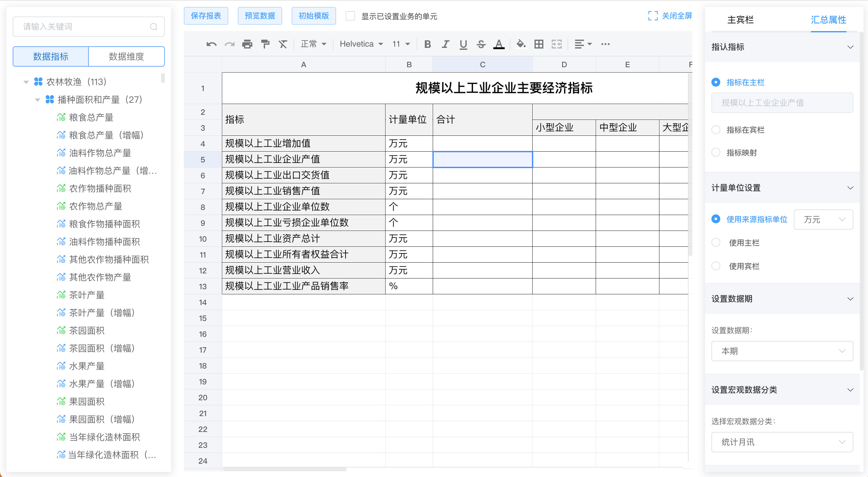Click the 关闭全屏 link

[677, 16]
